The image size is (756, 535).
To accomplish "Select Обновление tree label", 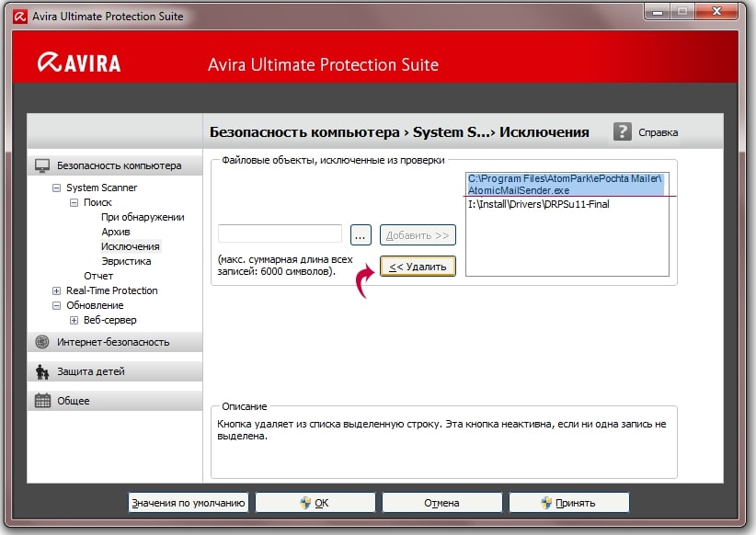I will pos(95,305).
